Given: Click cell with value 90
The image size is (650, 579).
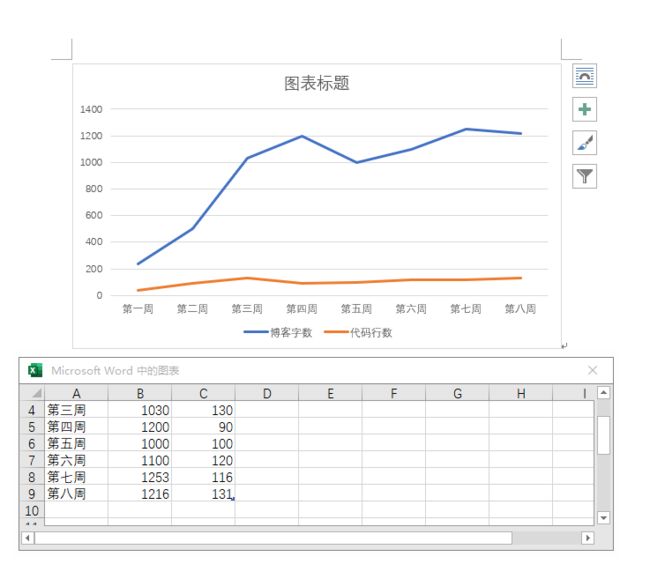Looking at the screenshot, I should 203,426.
